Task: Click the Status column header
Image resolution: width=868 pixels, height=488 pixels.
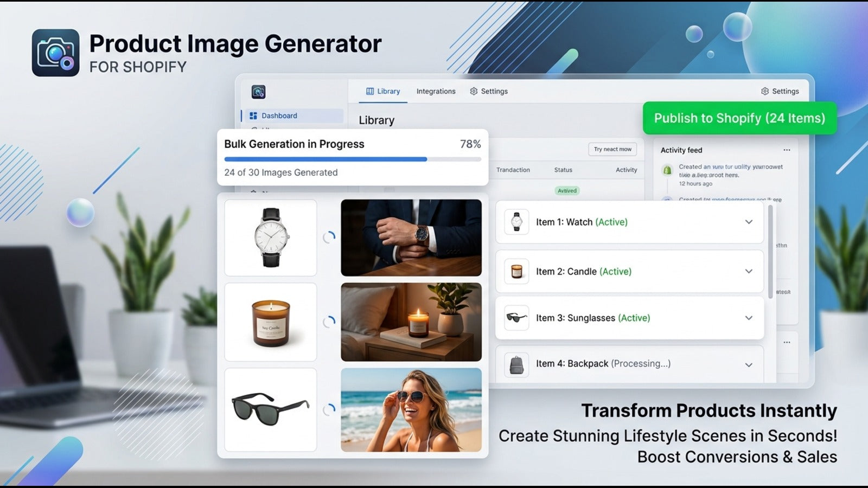Action: click(x=563, y=170)
